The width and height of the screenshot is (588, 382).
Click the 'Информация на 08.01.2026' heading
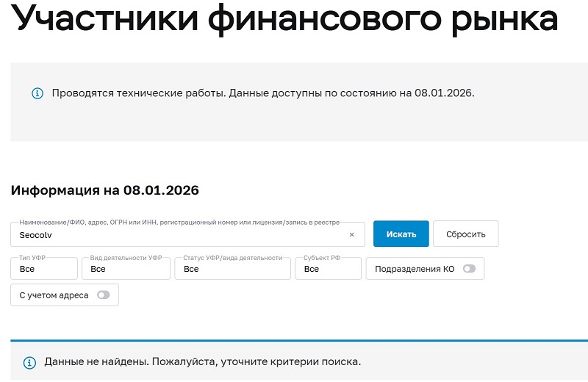pyautogui.click(x=104, y=190)
